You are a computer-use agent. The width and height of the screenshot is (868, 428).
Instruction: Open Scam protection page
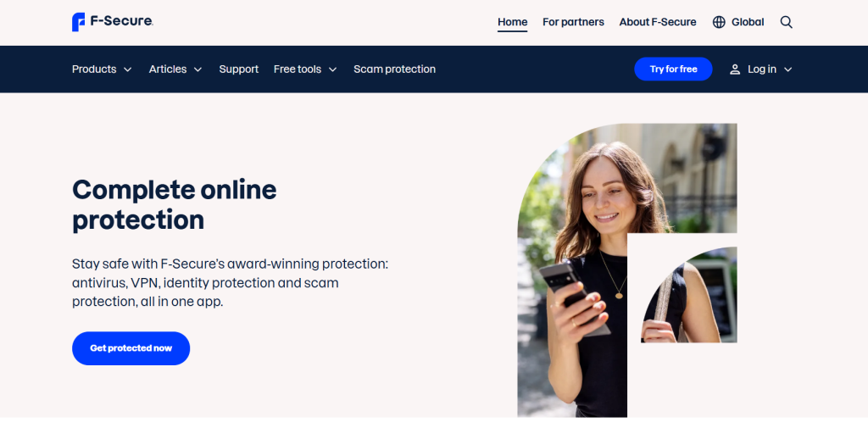[x=395, y=69]
